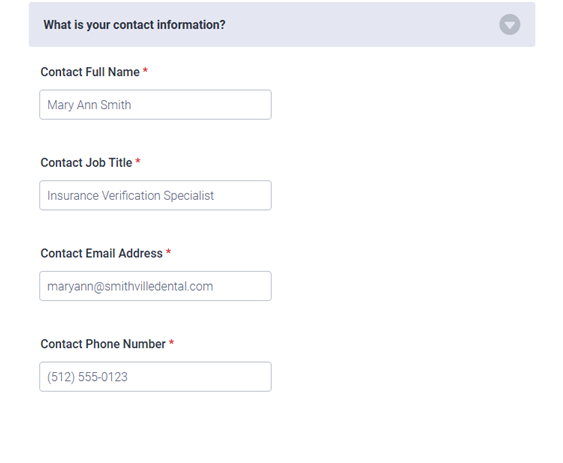Screen dimensions: 563x463
Task: Click the red asterisk beside Contact Phone Number
Action: click(171, 342)
